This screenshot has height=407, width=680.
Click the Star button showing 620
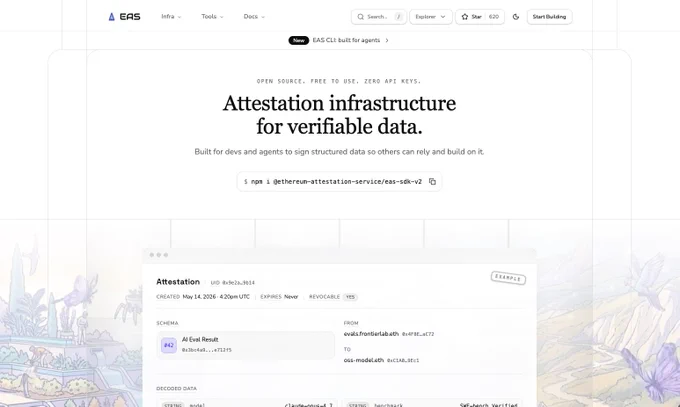click(480, 17)
